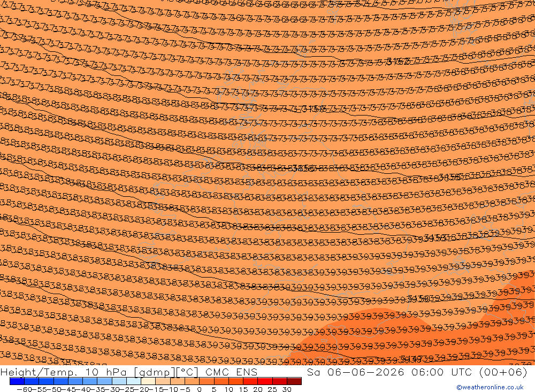Open the weatheronline.co.uk copyright link

(x=490, y=387)
